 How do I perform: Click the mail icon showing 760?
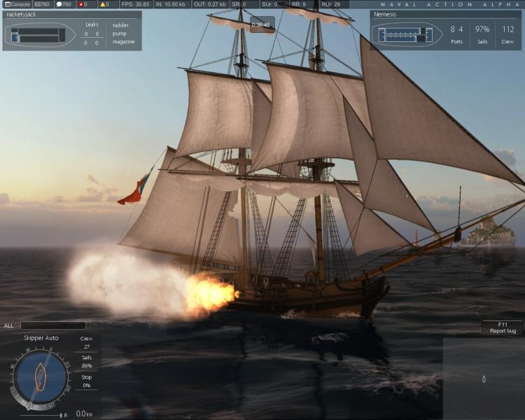(x=38, y=4)
